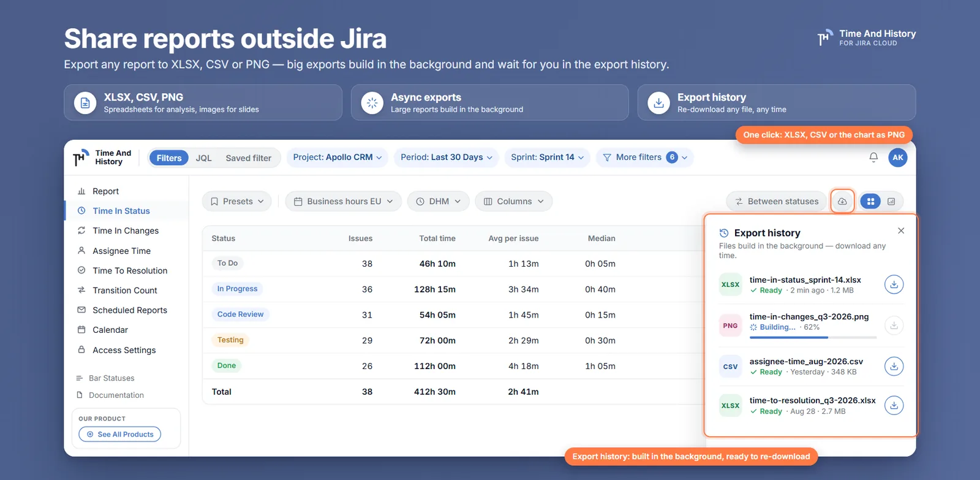Open the Business hours EU dropdown
The image size is (980, 480).
coord(344,201)
